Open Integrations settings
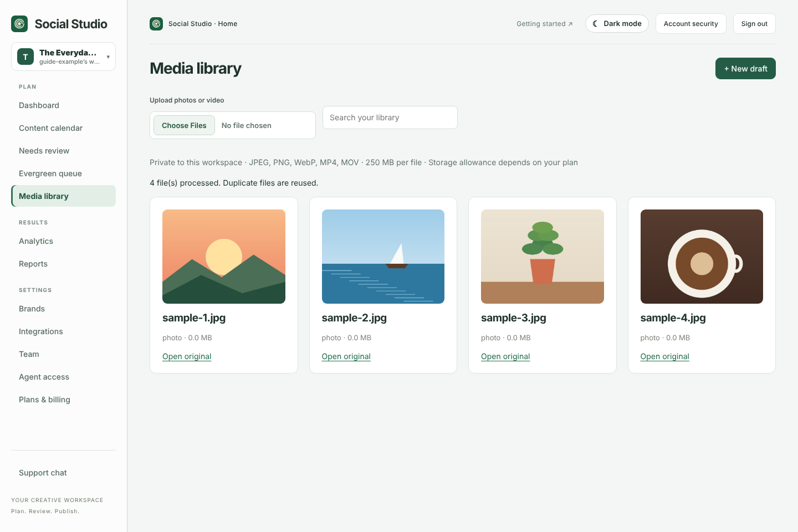798x532 pixels. 63,331
